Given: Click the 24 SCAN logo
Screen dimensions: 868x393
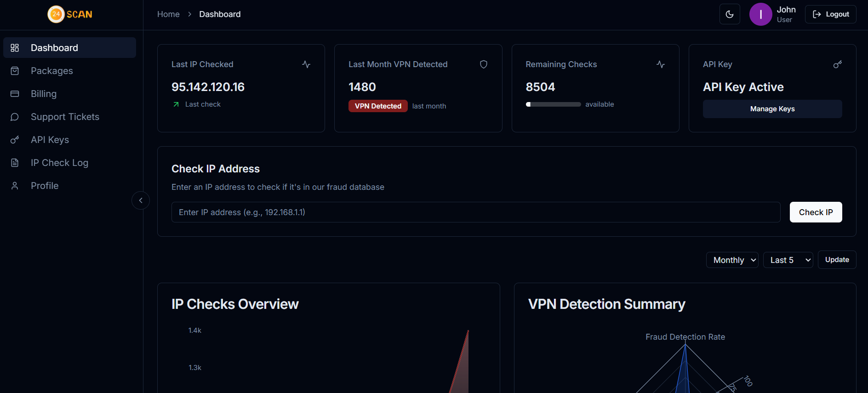Looking at the screenshot, I should [x=70, y=14].
